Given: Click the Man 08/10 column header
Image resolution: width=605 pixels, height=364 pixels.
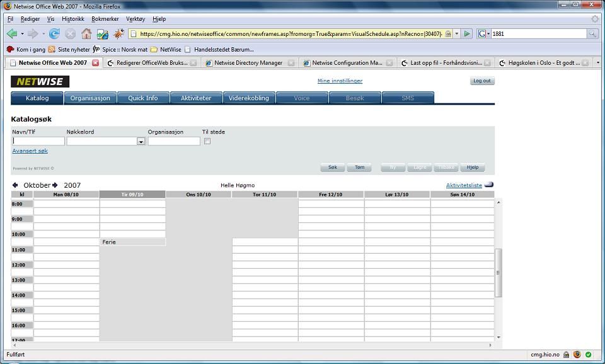Looking at the screenshot, I should point(66,195).
